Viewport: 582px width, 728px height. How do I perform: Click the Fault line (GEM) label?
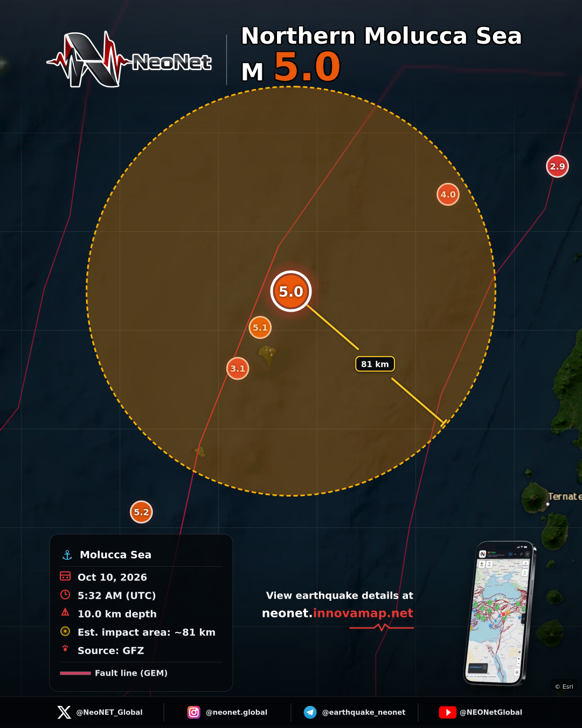coord(131,673)
